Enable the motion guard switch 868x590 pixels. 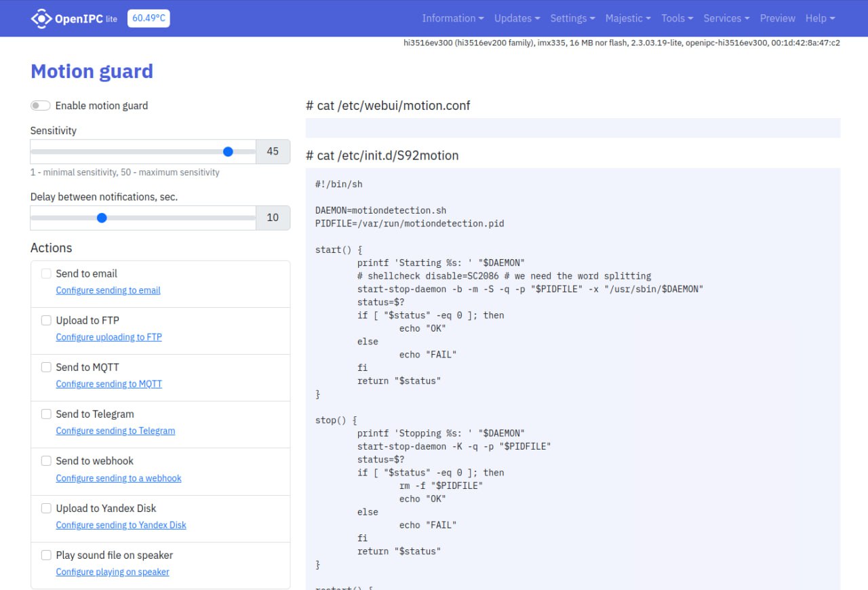41,106
